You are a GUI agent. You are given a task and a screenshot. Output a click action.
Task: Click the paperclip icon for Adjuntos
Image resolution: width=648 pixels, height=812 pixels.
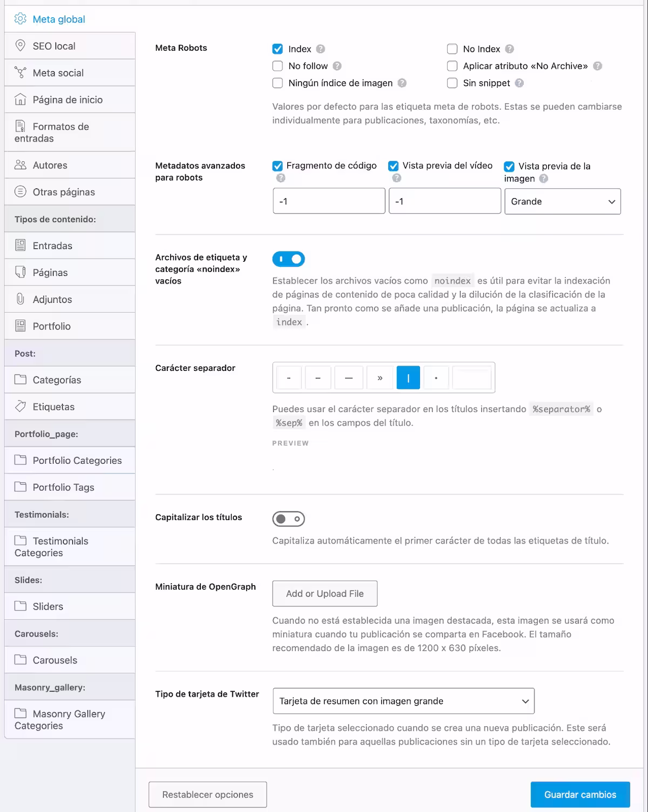coord(20,299)
